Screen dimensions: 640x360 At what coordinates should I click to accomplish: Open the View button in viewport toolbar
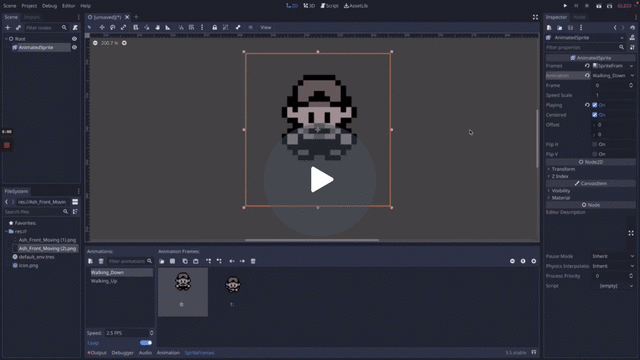(x=266, y=27)
